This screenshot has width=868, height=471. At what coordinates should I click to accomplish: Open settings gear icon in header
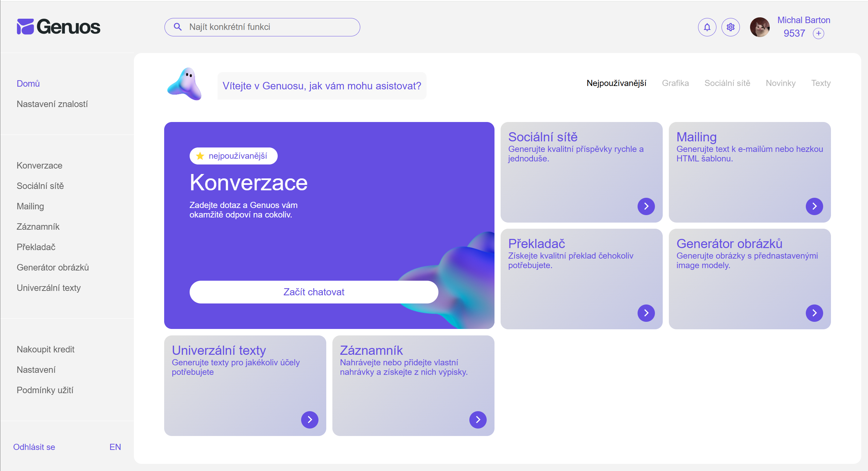tap(730, 27)
